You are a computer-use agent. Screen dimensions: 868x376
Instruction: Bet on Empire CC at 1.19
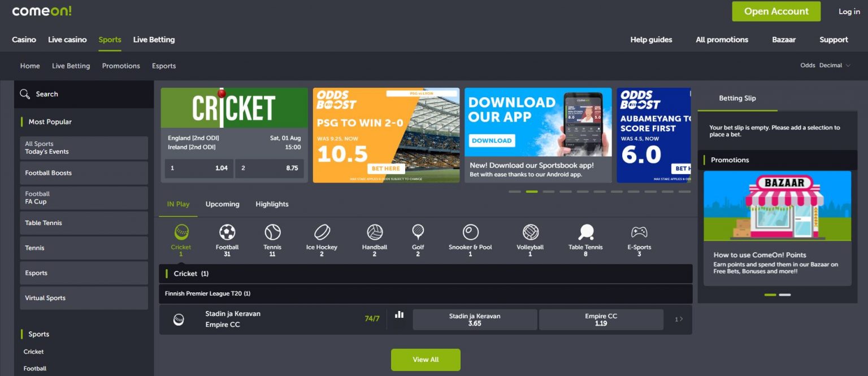[x=601, y=319]
